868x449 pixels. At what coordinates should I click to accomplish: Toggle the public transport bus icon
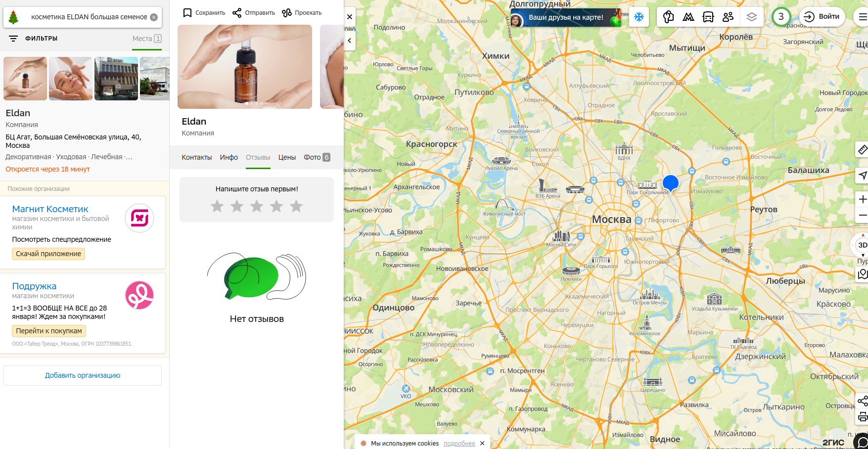tap(708, 17)
